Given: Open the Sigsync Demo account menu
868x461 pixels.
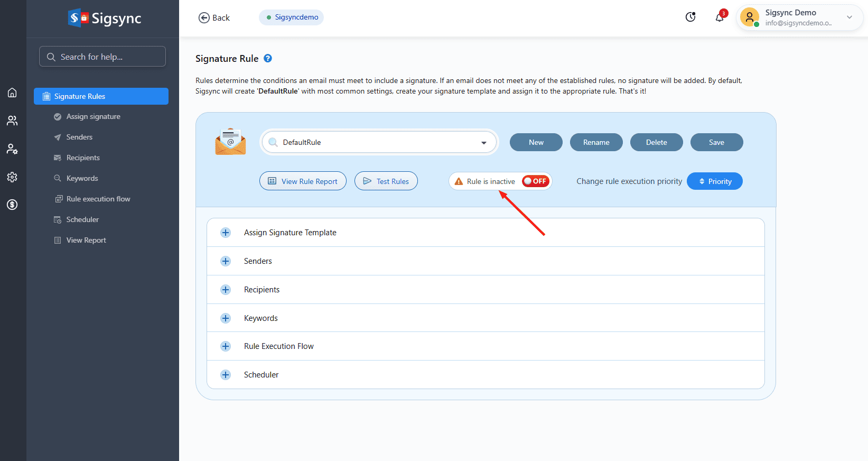Looking at the screenshot, I should pyautogui.click(x=799, y=17).
